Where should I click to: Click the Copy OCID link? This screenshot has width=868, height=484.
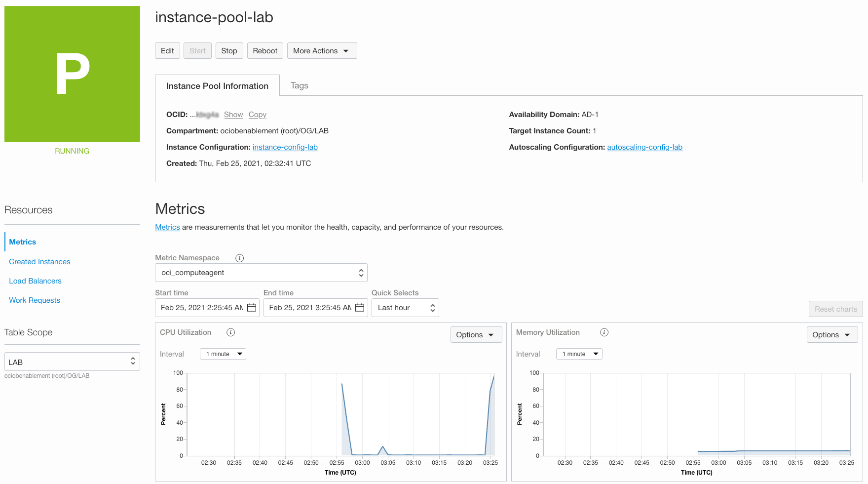click(x=257, y=115)
